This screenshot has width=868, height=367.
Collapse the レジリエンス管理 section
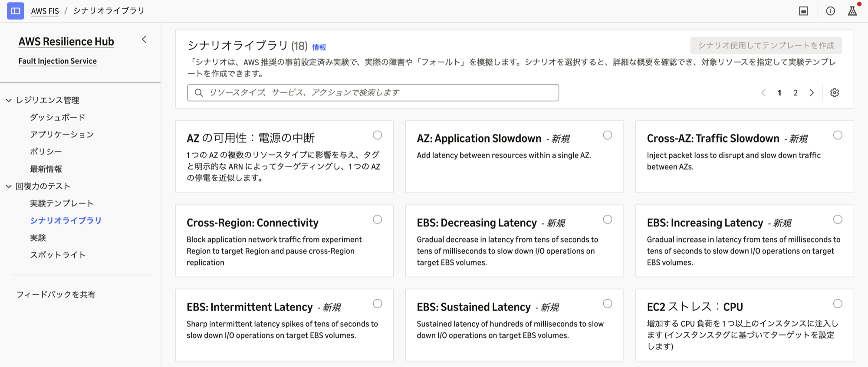(9, 100)
